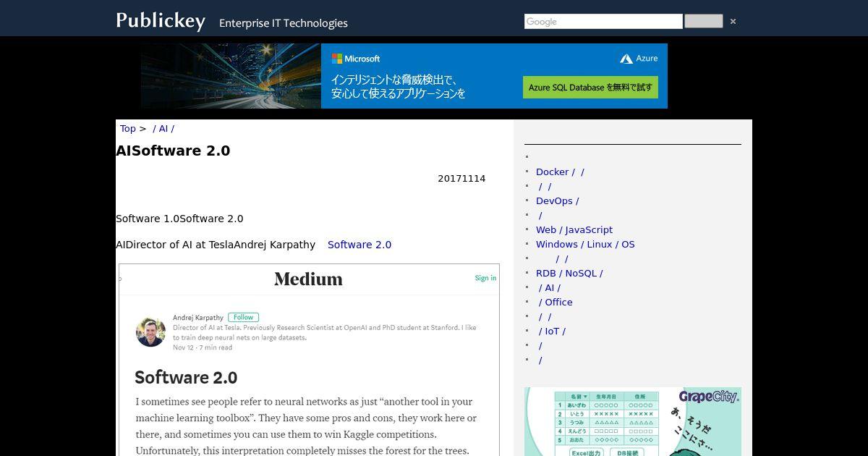Click the Software 2.0 heading in Medium image
The height and width of the screenshot is (456, 868).
pyautogui.click(x=186, y=378)
